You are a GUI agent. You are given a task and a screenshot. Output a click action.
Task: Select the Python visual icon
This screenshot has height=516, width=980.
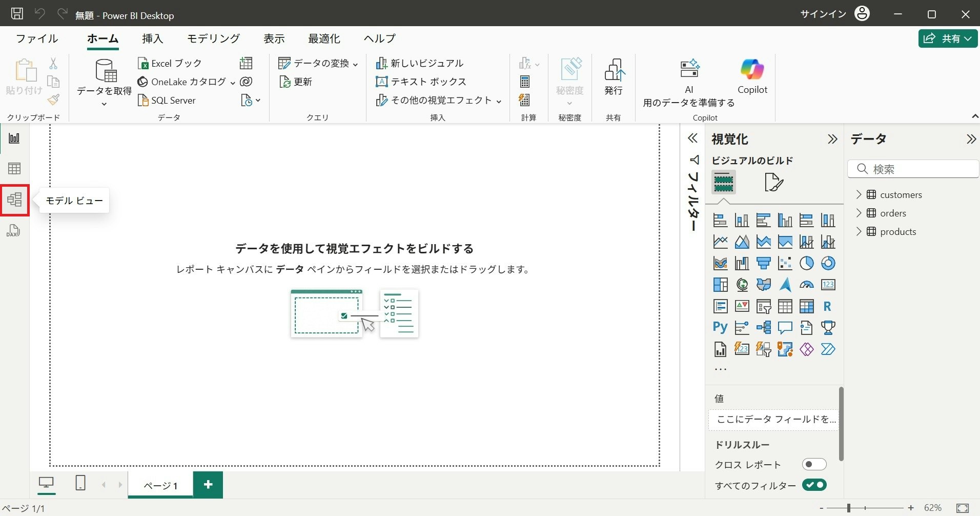pyautogui.click(x=720, y=327)
